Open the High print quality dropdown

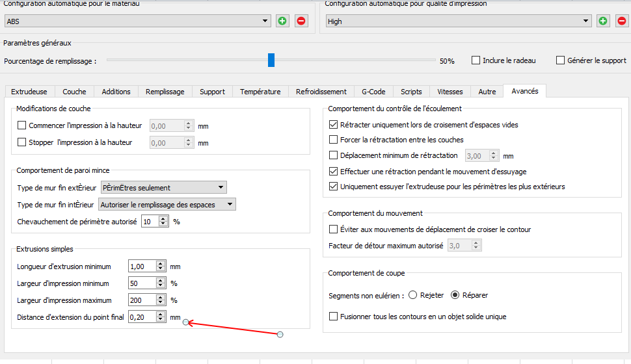click(459, 21)
